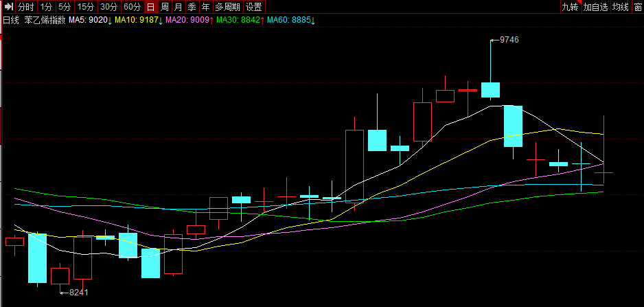Click the red up arrow after MA30
This screenshot has height=307, width=644.
point(262,20)
